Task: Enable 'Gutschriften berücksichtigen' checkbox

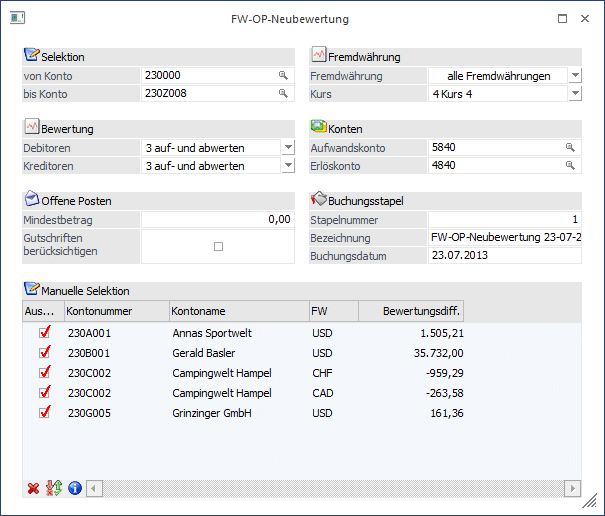Action: click(218, 246)
